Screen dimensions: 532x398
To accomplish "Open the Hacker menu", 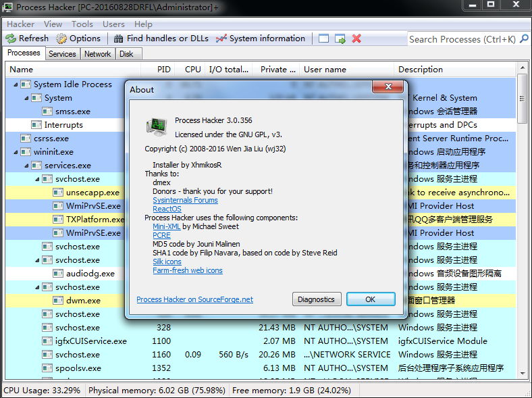I will [21, 24].
